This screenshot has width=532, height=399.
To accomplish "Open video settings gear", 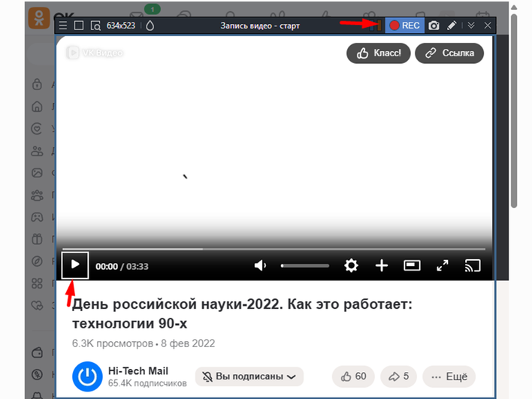I will point(351,265).
